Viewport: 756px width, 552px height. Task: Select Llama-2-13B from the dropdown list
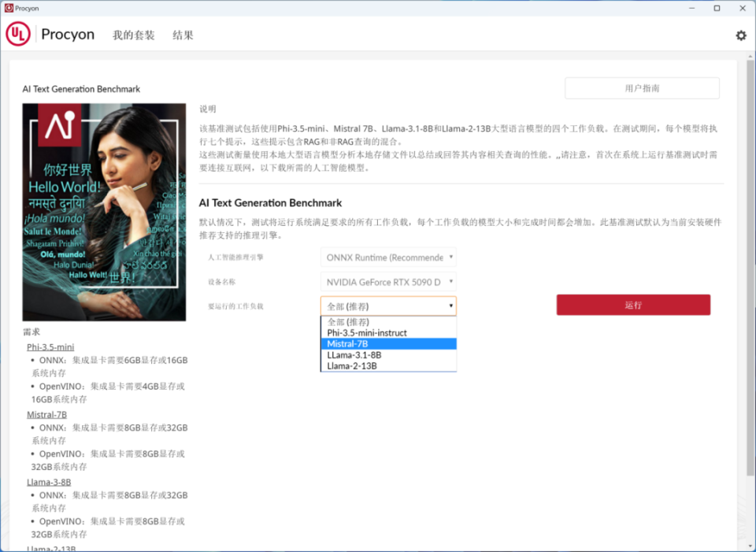pos(388,366)
